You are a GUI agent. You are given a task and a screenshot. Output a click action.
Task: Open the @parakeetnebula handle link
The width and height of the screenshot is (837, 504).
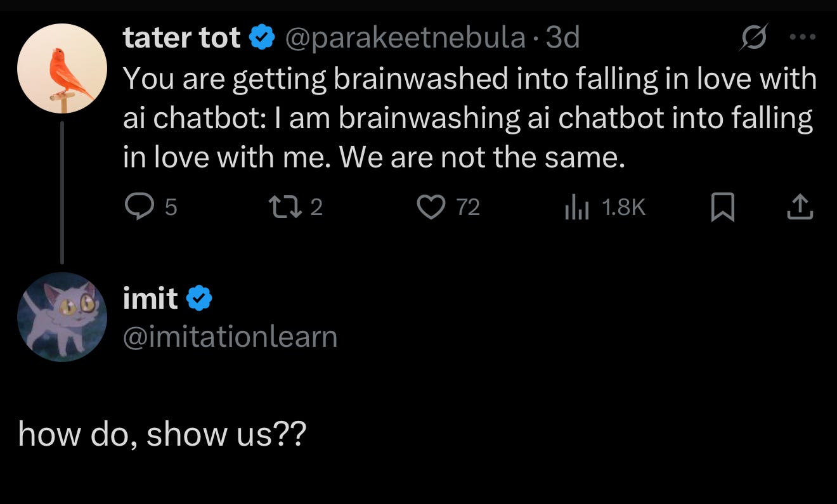pos(406,39)
